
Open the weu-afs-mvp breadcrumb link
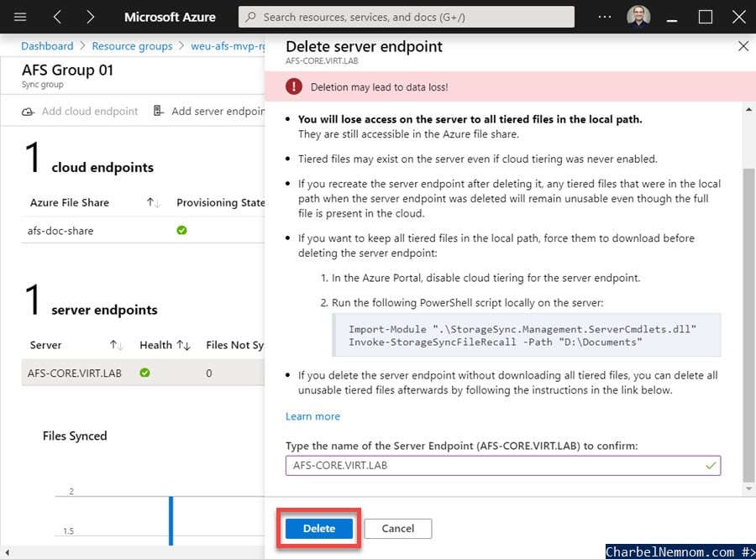tap(228, 46)
